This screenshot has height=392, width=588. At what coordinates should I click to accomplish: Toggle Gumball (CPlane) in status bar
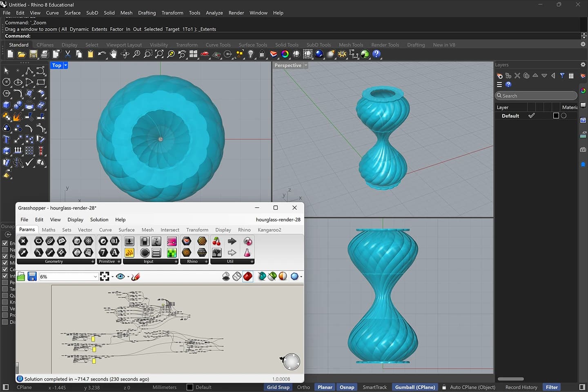click(x=415, y=387)
